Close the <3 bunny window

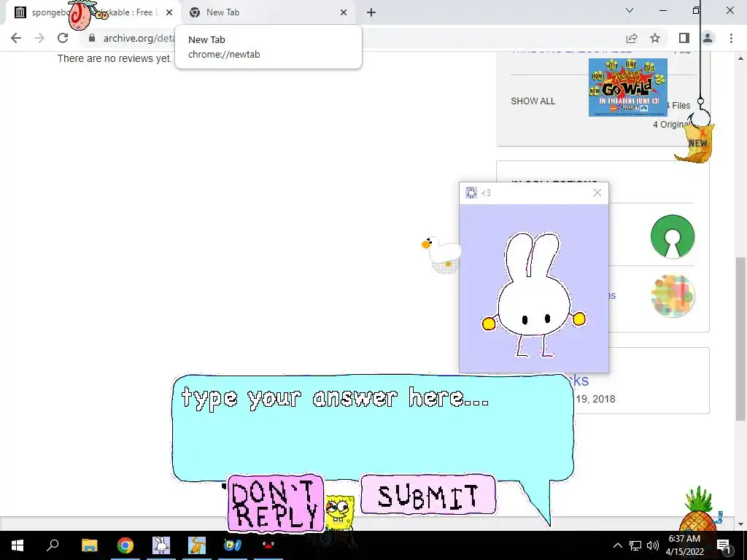[x=597, y=192]
